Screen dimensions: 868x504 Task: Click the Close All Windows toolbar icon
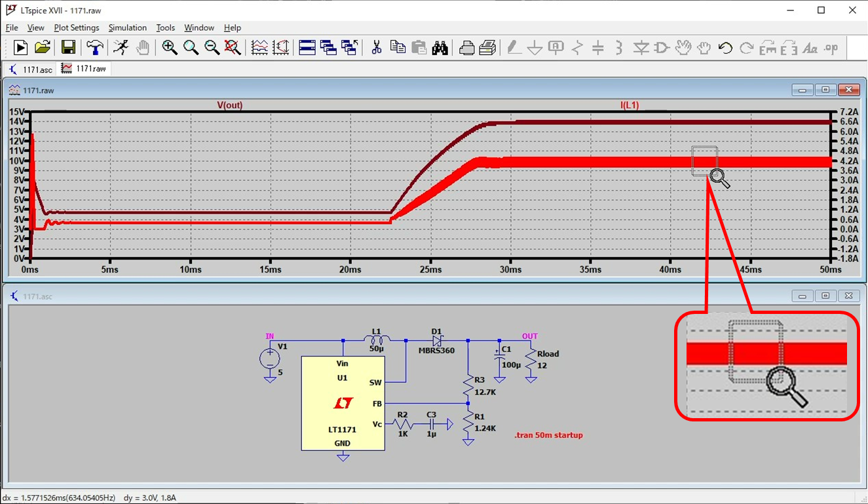click(x=349, y=47)
